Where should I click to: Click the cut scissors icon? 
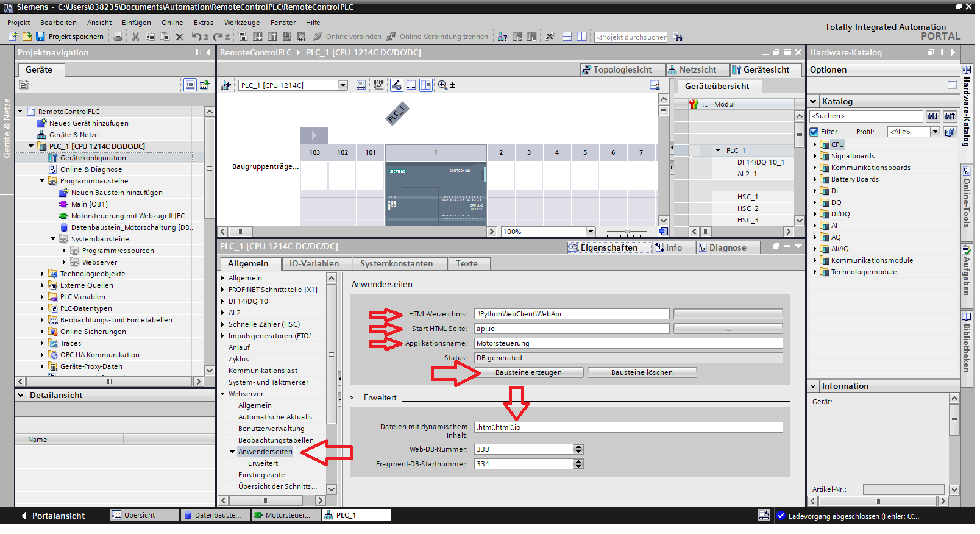pyautogui.click(x=135, y=37)
